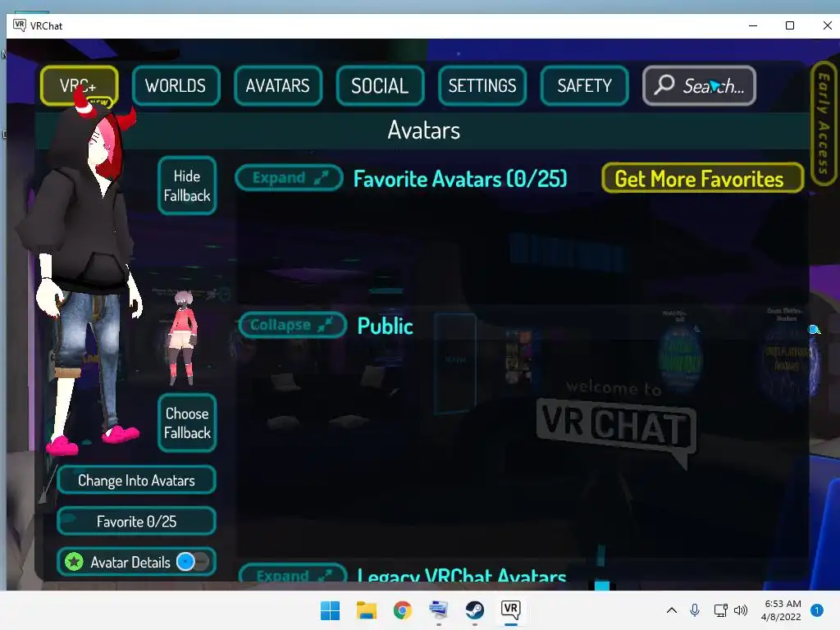The image size is (840, 630).
Task: Open the VRC+ tab
Action: 80,85
